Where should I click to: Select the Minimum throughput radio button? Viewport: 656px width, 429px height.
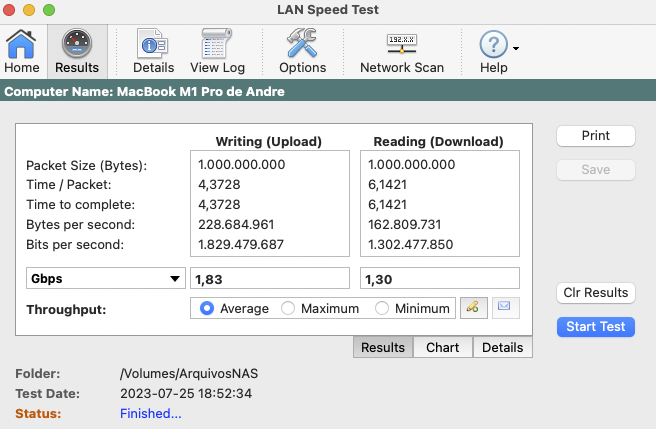(x=382, y=308)
